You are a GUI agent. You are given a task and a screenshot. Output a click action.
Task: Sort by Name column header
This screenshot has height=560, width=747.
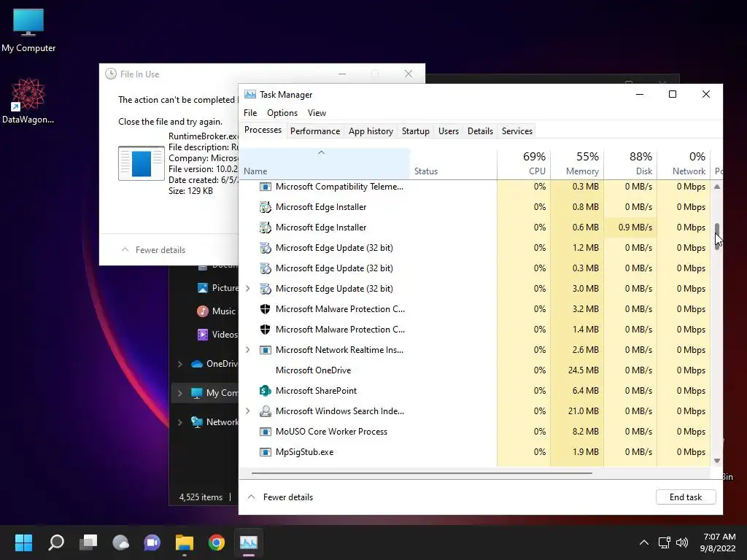point(325,163)
